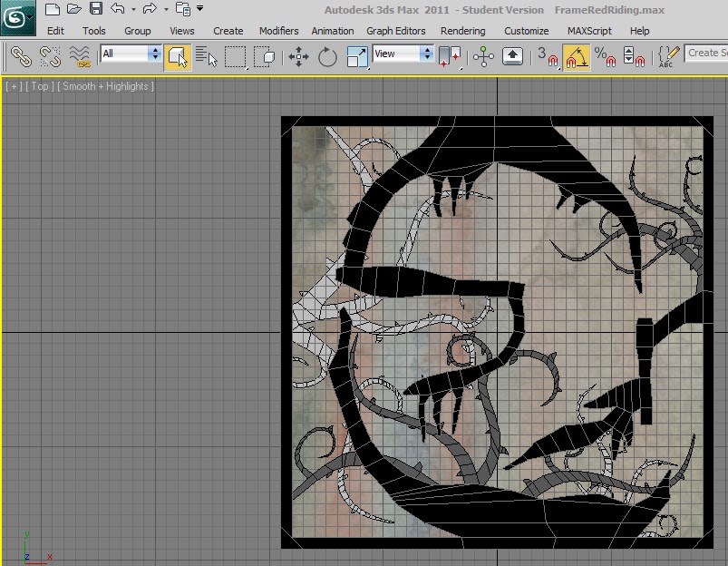Click the Open File icon
Screen dimensions: 728x566
click(x=73, y=9)
